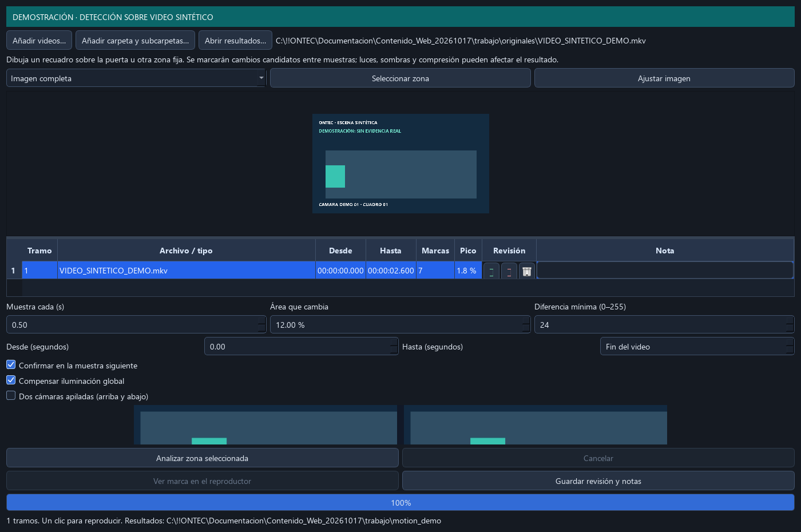Viewport: 801px width, 532px height.
Task: Delete tramo 1 with trash icon
Action: pos(527,271)
